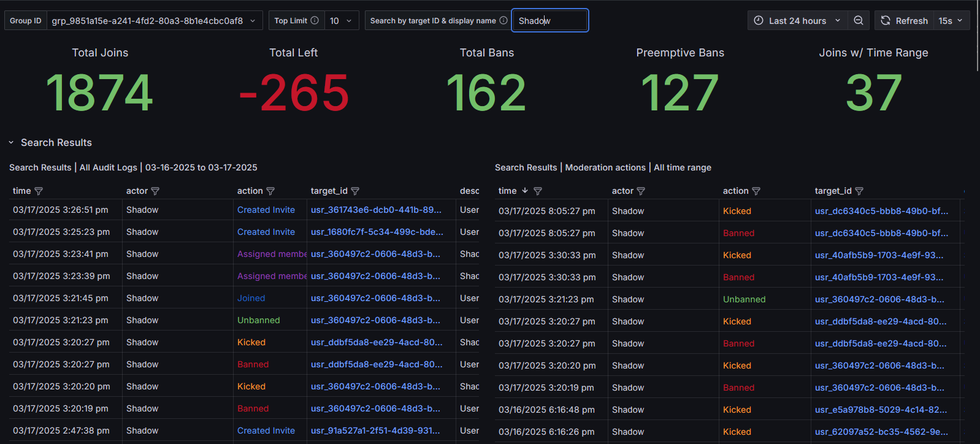Click the All Audit Logs panel title

click(133, 167)
